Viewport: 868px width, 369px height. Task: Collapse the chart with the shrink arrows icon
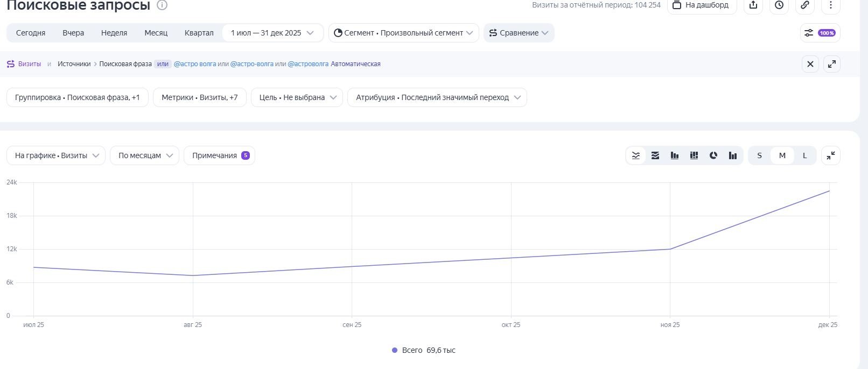(831, 155)
